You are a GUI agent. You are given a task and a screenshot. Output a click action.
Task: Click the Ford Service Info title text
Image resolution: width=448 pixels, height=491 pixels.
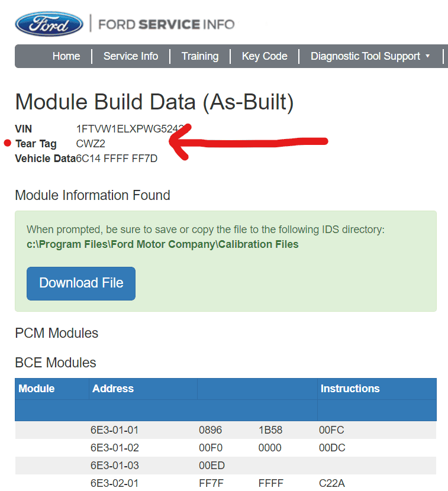coord(166,24)
